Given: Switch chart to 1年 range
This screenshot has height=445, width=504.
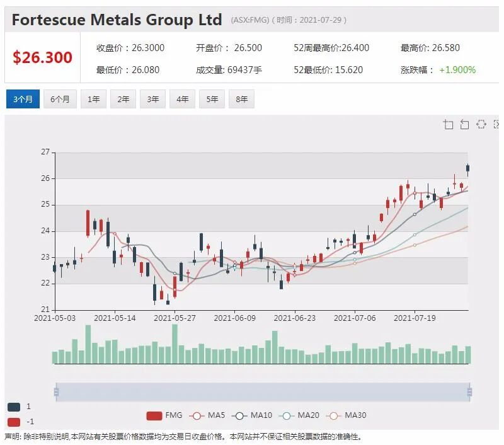Looking at the screenshot, I should [93, 99].
